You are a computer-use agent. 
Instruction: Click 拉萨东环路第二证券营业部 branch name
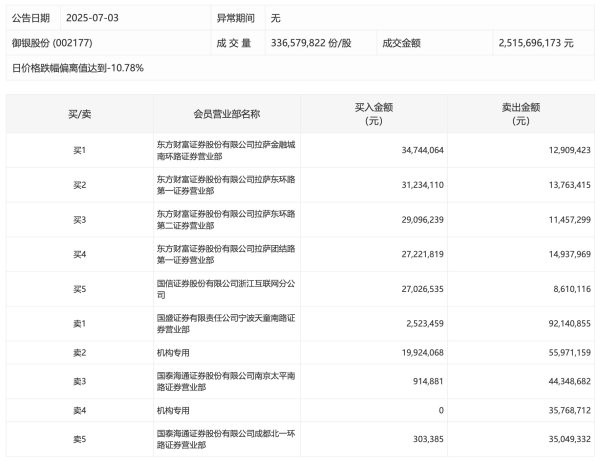pos(226,220)
